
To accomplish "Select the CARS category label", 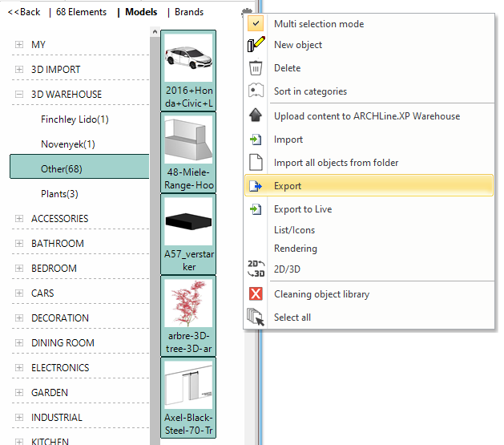I will (42, 293).
